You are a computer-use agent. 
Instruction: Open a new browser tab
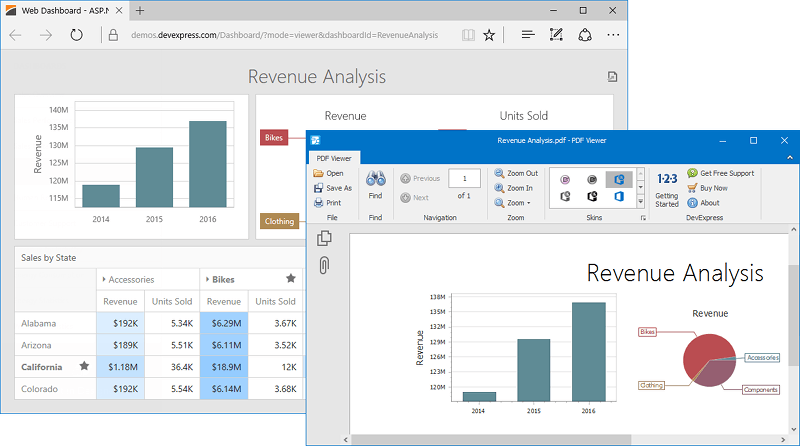coord(140,10)
